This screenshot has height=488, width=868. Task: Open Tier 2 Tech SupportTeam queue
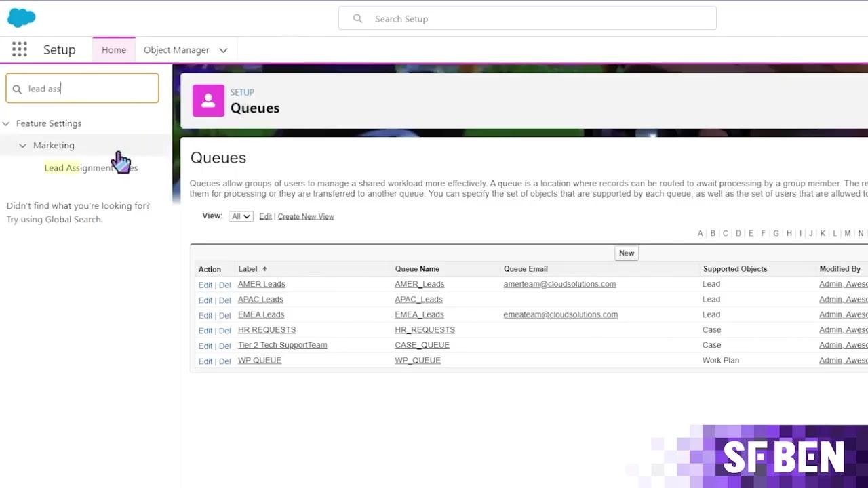282,345
